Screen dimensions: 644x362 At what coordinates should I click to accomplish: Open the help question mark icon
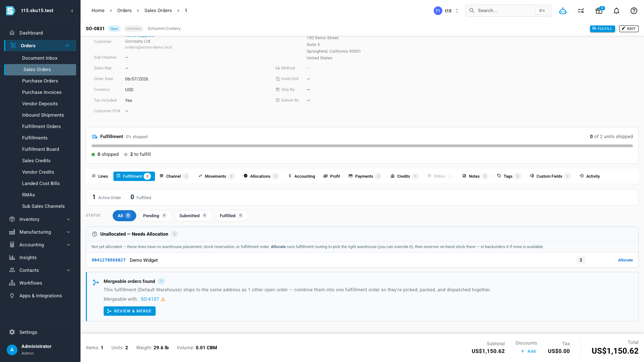(x=634, y=11)
